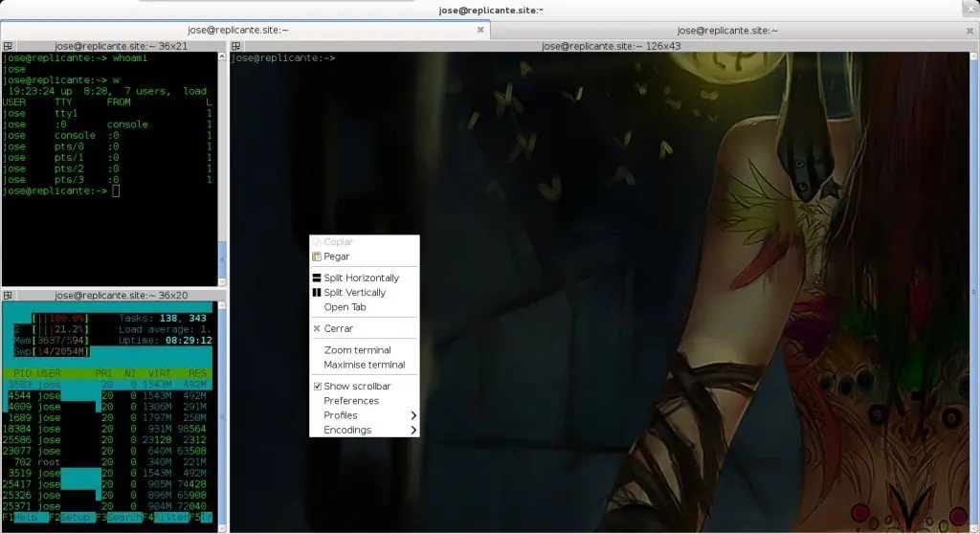Click the 126x43 terminal title bar
The image size is (980, 534).
tap(604, 46)
